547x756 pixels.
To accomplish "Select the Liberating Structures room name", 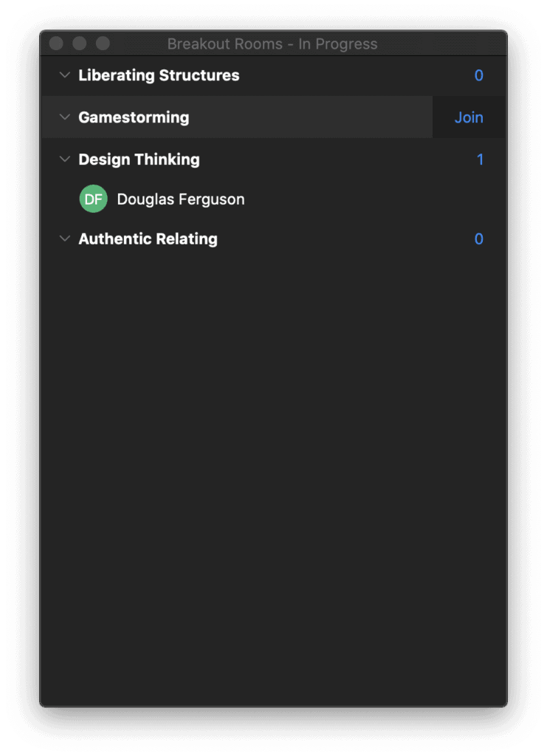I will click(x=159, y=75).
